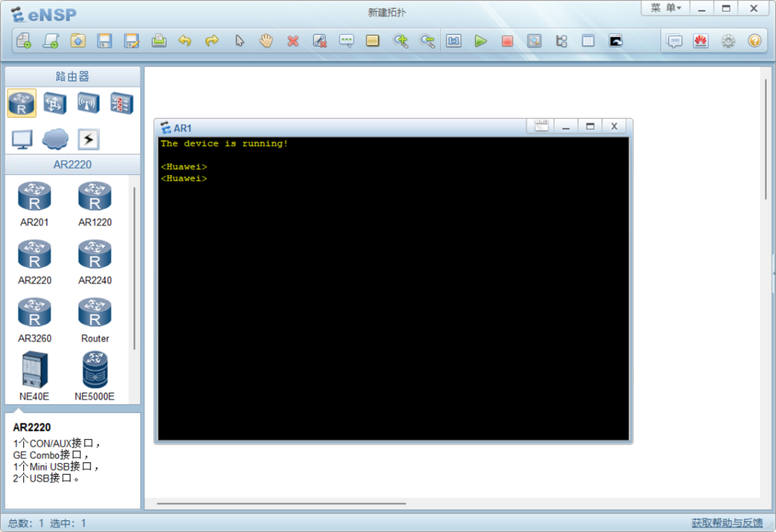Select the arrow pointer tool
Screen dimensions: 776x532
pyautogui.click(x=239, y=41)
